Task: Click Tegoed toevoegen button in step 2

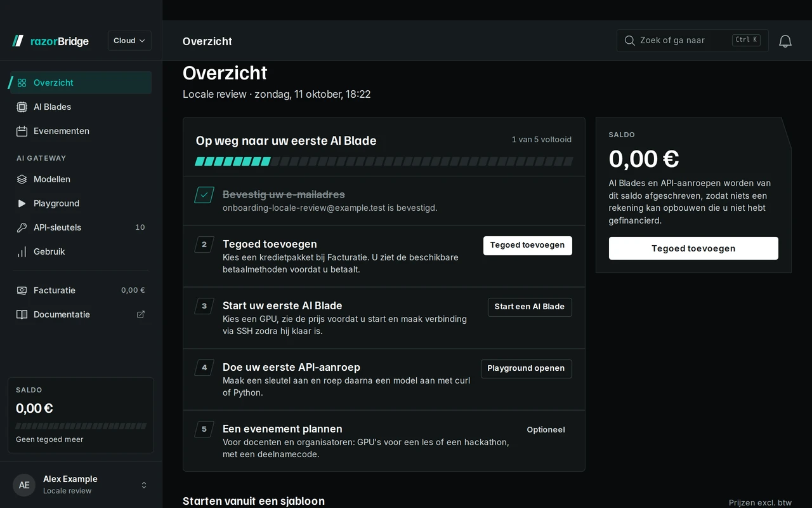Action: [528, 246]
